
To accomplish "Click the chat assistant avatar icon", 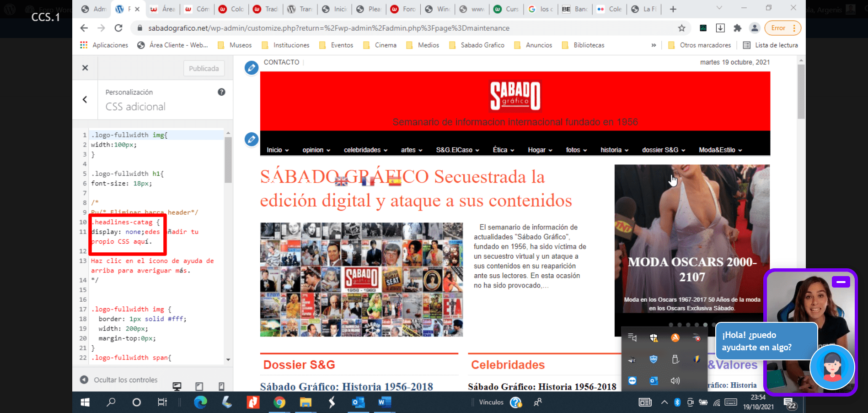I will point(832,367).
